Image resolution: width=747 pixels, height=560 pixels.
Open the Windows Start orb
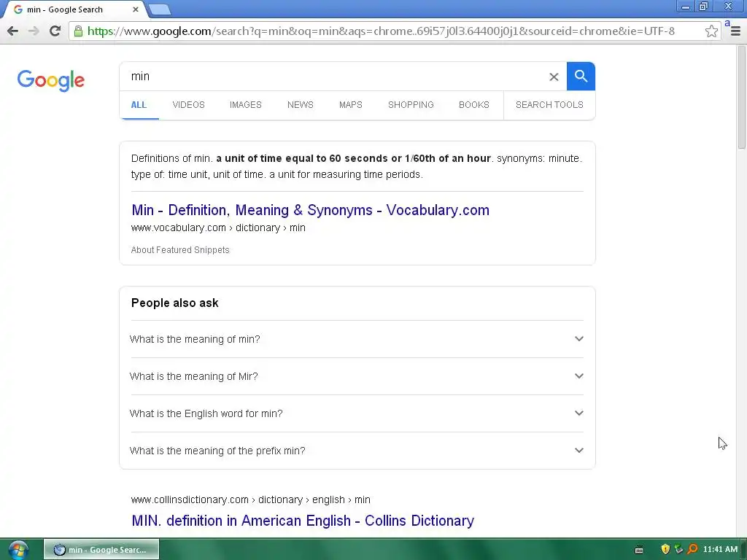tap(18, 550)
